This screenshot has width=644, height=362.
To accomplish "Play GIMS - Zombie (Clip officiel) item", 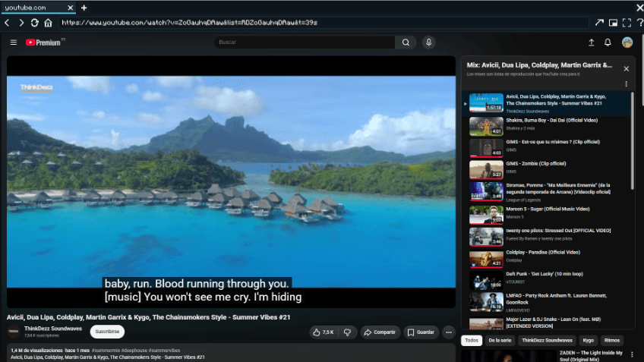I will click(546, 169).
